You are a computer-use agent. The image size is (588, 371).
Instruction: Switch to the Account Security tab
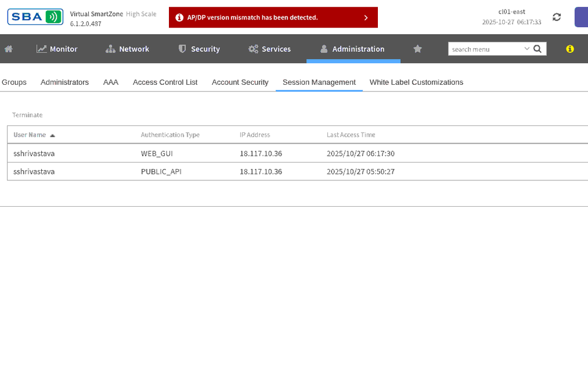(x=240, y=82)
